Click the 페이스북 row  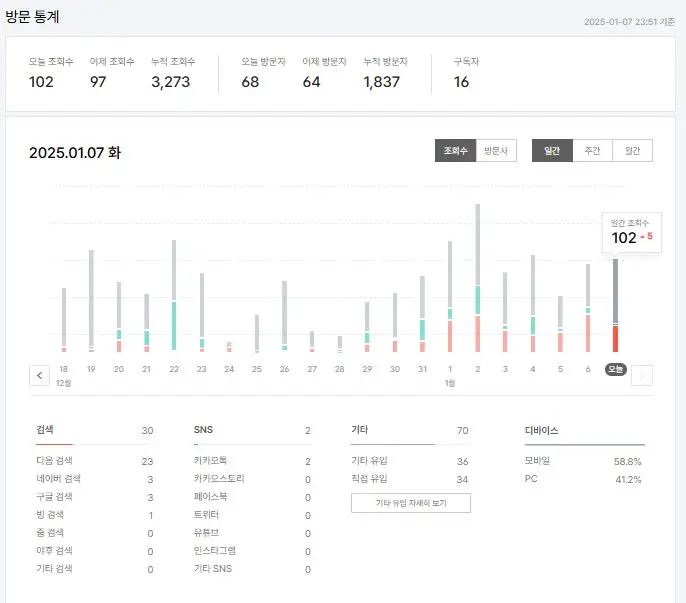point(252,497)
